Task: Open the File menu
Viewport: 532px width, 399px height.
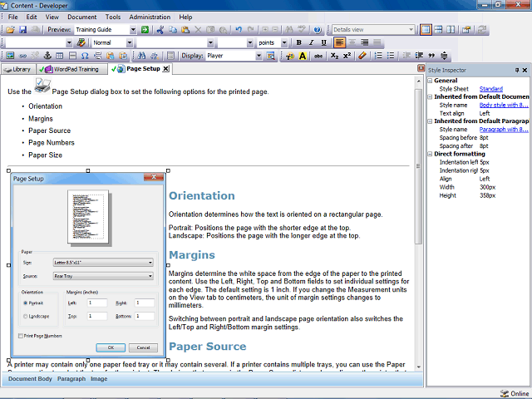Action: [13, 17]
